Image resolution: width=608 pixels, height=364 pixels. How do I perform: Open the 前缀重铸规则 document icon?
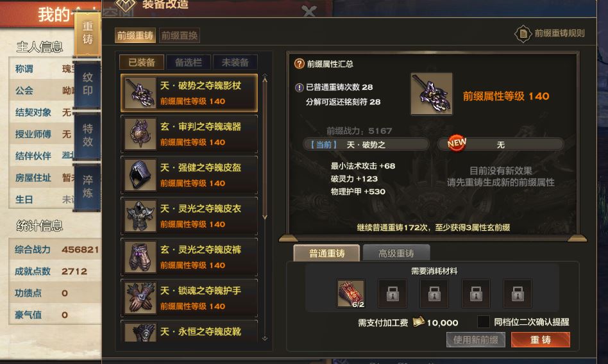523,34
